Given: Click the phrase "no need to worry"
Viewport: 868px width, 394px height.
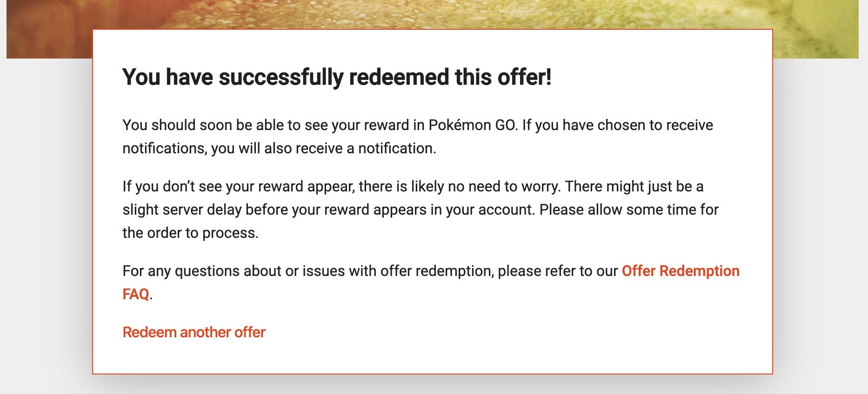Looking at the screenshot, I should tap(504, 186).
